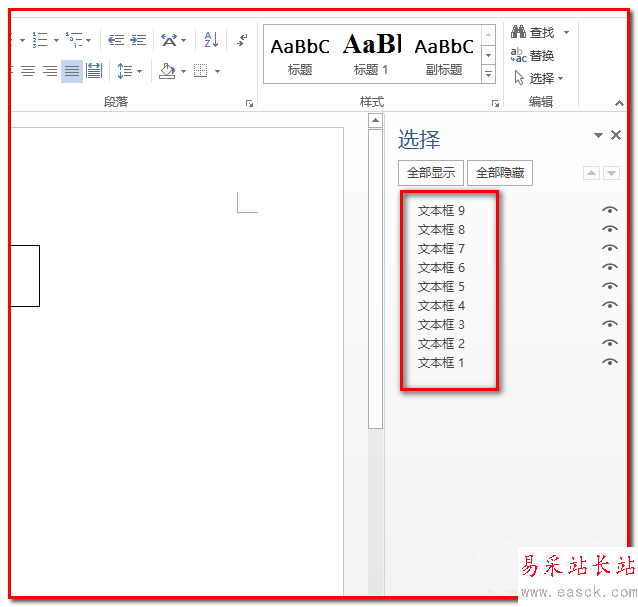
Task: Apply the 标题 1 style
Action: [x=371, y=55]
